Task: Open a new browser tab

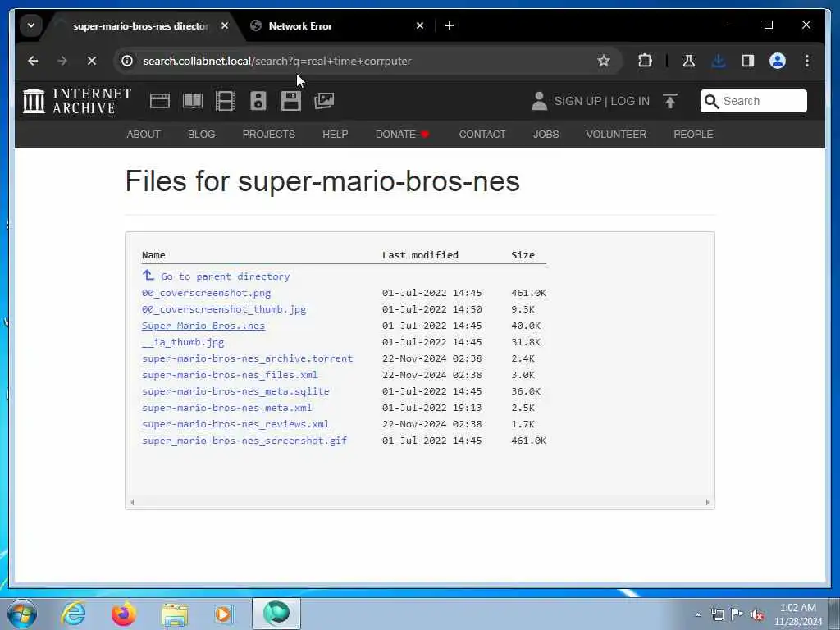Action: click(450, 25)
